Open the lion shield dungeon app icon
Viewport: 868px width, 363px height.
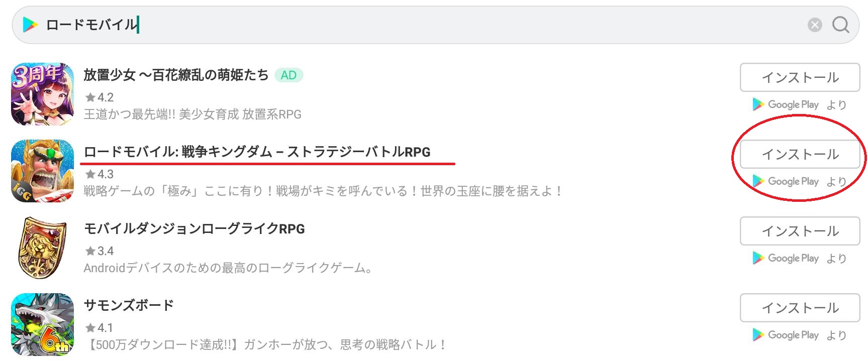click(43, 248)
